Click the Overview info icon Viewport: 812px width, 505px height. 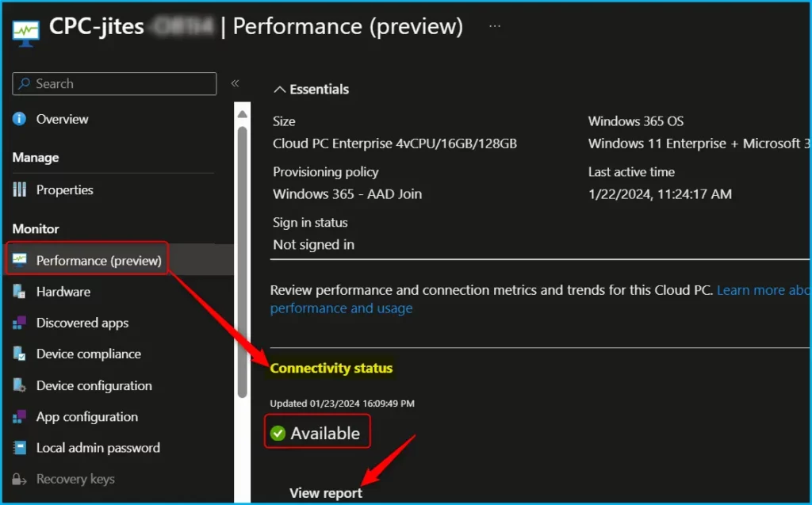coord(19,119)
